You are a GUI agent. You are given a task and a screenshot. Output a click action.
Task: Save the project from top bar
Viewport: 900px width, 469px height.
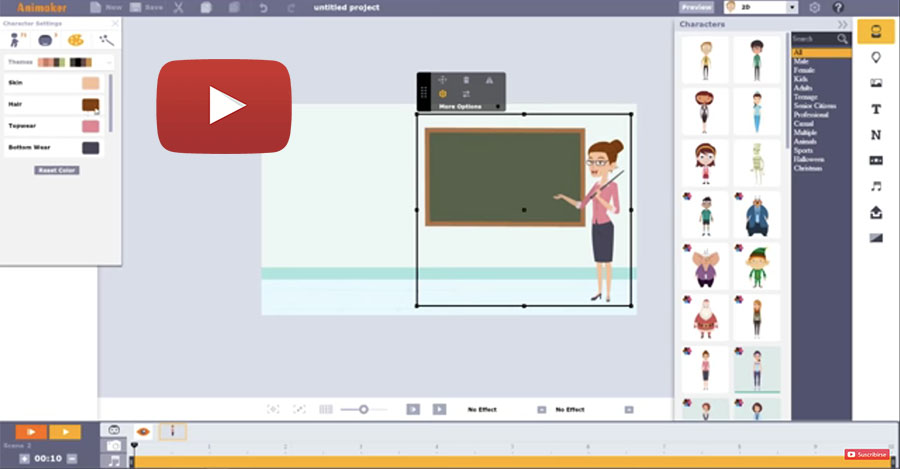point(146,7)
